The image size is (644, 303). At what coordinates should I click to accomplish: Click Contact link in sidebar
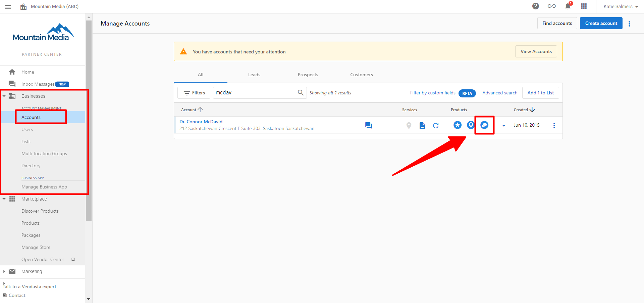(x=17, y=295)
